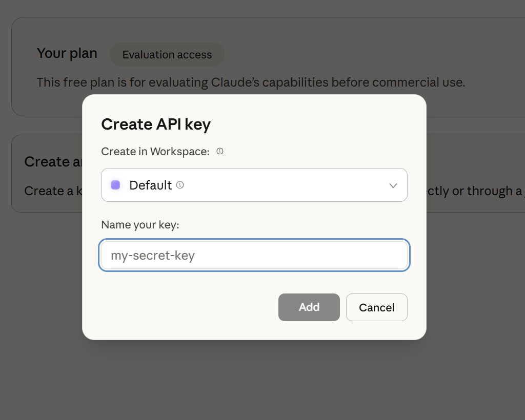Click the info icon next to Create in Workspace
525x420 pixels.
pyautogui.click(x=219, y=151)
